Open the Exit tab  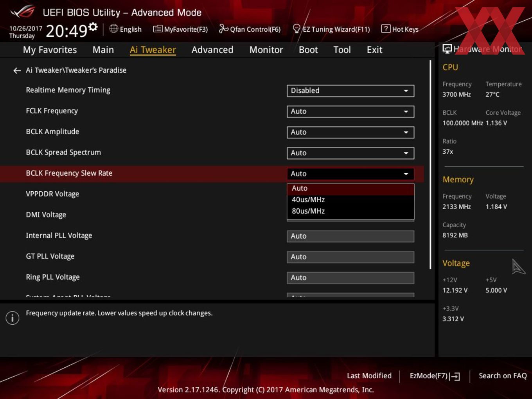[374, 50]
